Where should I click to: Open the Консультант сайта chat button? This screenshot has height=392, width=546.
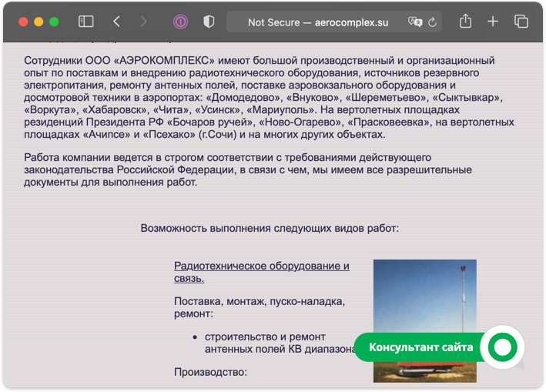point(420,347)
